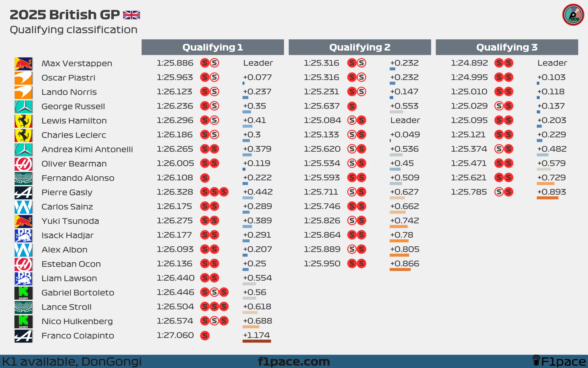Select the Qualifying 3 column header
Image resolution: width=588 pixels, height=368 pixels.
tap(507, 47)
